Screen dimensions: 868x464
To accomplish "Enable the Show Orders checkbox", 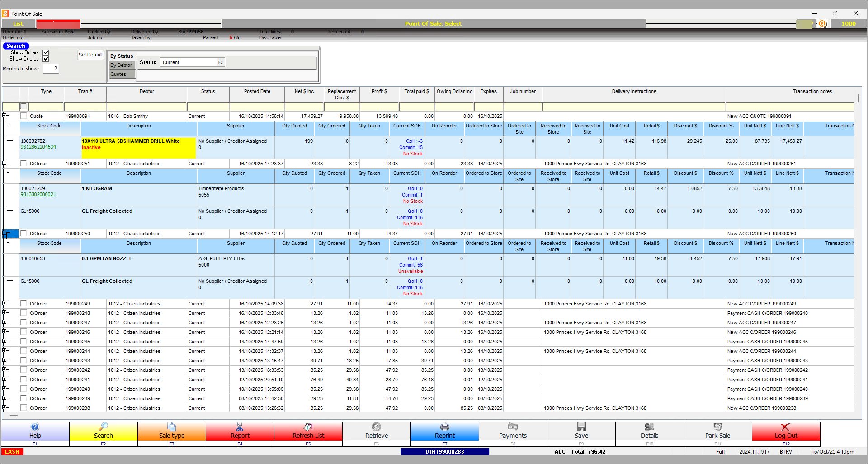I will pos(46,52).
